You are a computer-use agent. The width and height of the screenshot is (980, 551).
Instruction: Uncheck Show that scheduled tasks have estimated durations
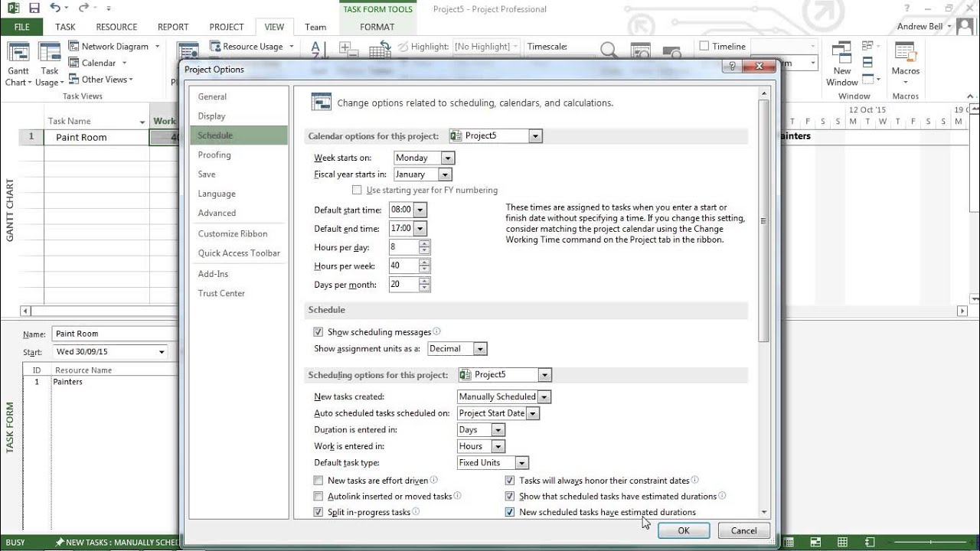510,497
